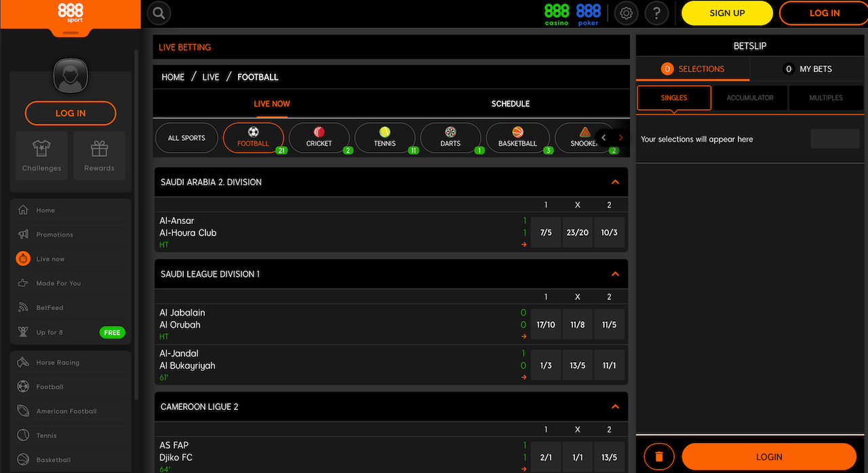Bet Al-Houra Club win at 10/3
Screen dimensions: 868x473
click(x=609, y=232)
